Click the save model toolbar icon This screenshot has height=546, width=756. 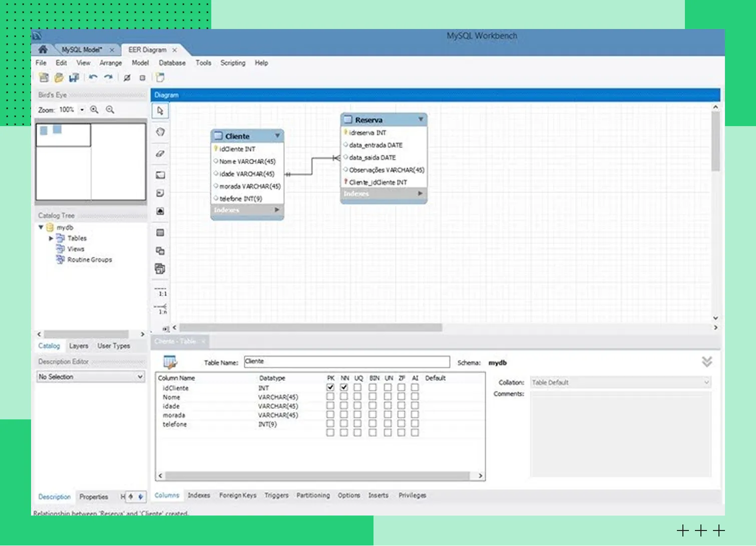(74, 78)
